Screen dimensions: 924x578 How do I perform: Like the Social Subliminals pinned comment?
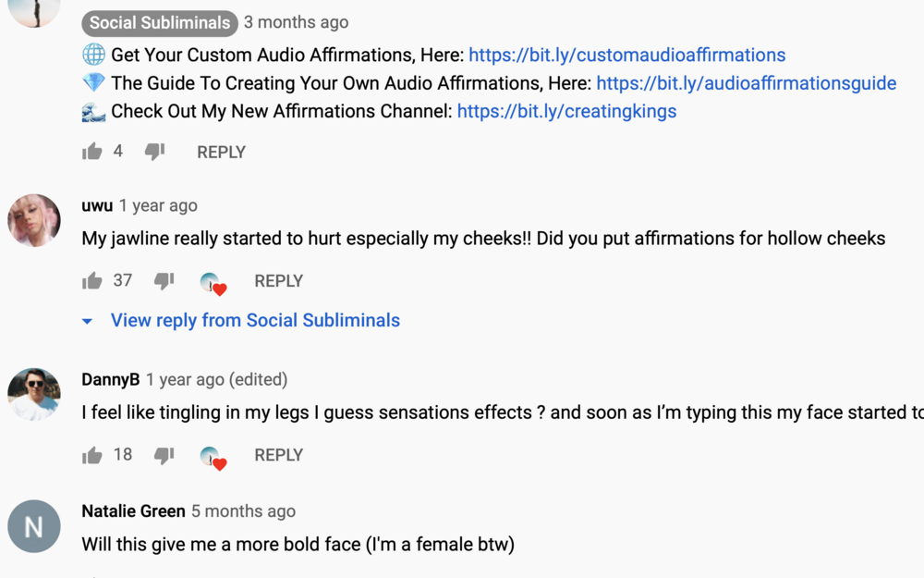pyautogui.click(x=91, y=153)
